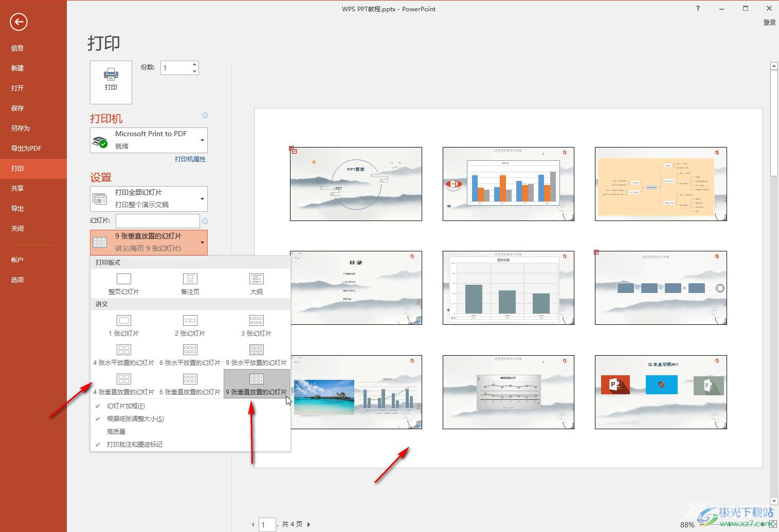Enable 高质量 printing option
This screenshot has width=779, height=532.
pos(190,432)
